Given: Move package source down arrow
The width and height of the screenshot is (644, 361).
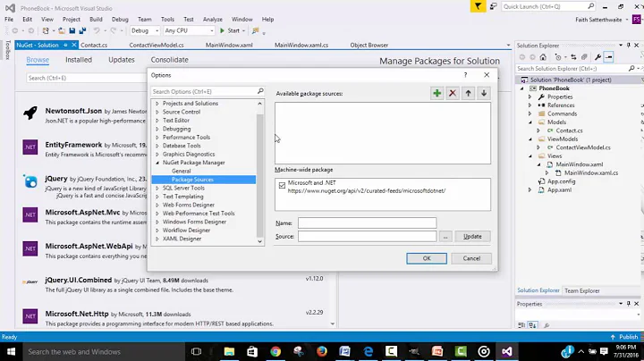Looking at the screenshot, I should 484,93.
